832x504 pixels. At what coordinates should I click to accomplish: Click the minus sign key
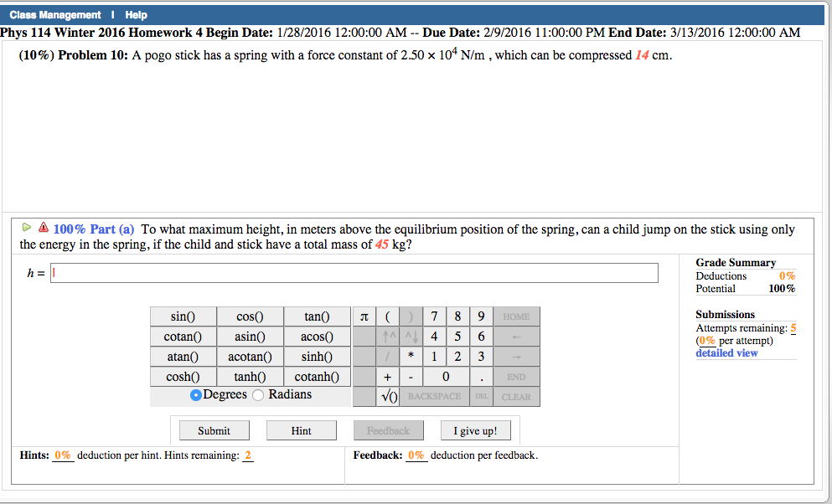point(411,377)
